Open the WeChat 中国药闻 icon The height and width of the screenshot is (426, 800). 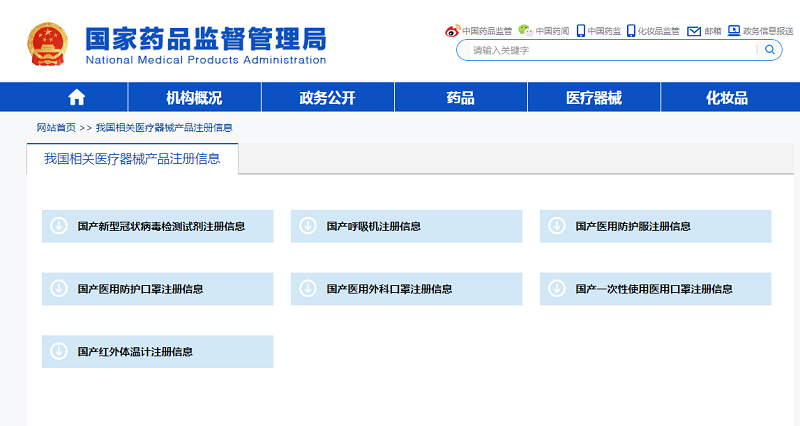click(526, 31)
